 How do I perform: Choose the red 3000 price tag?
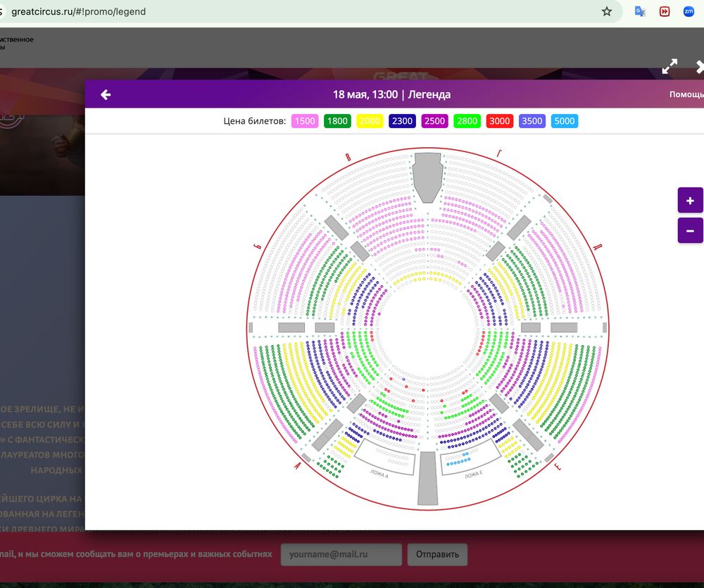click(x=499, y=121)
